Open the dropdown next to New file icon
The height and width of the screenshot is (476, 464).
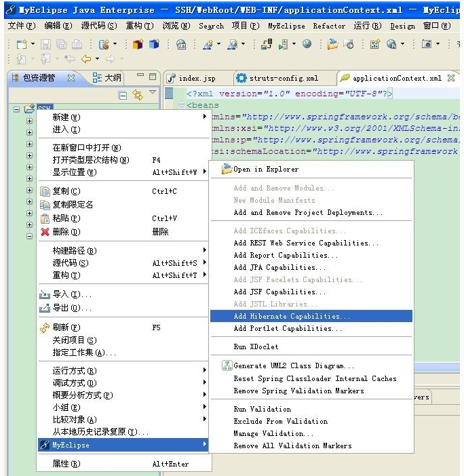click(x=33, y=44)
